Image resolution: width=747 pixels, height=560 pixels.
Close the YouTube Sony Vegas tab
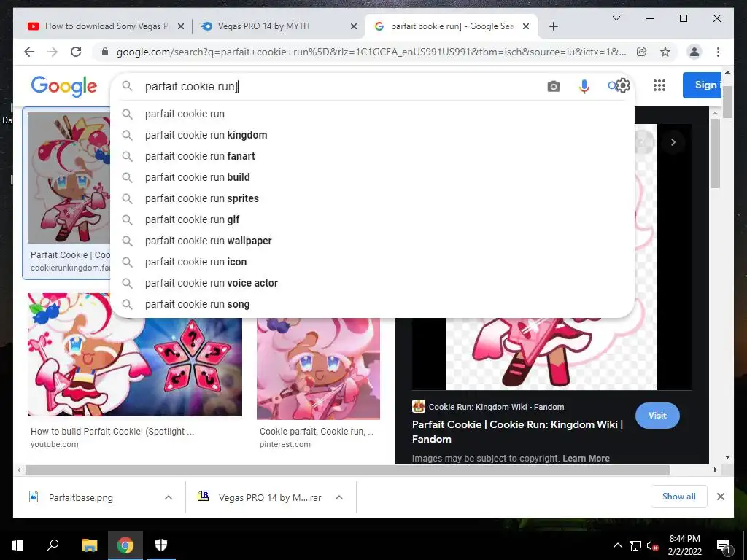pos(181,26)
